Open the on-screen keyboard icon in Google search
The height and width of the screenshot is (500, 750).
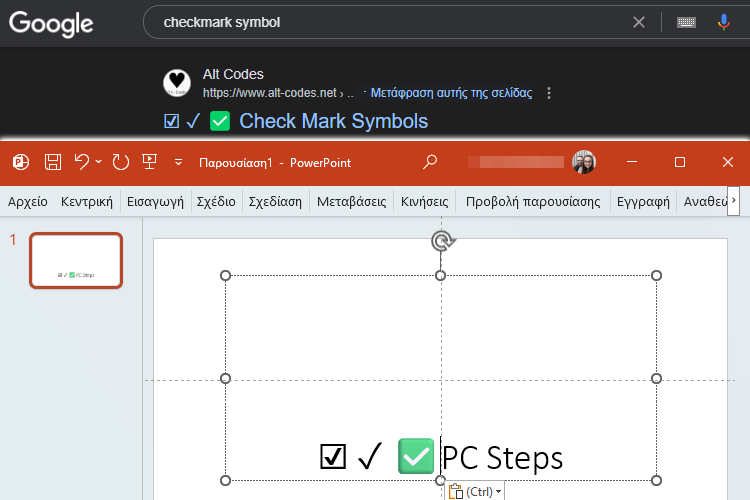686,22
